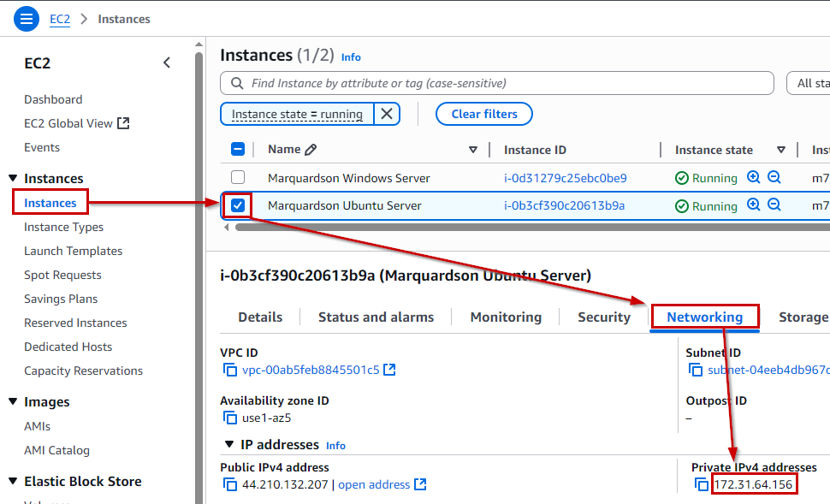830x504 pixels.
Task: Copy the Availability zone ID use1-az5
Action: (x=229, y=418)
